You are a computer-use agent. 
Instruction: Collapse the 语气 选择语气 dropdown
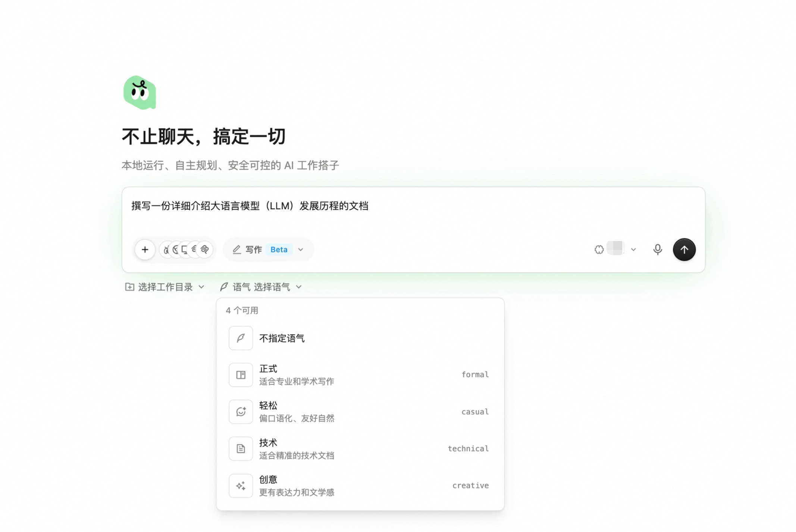[x=261, y=287]
